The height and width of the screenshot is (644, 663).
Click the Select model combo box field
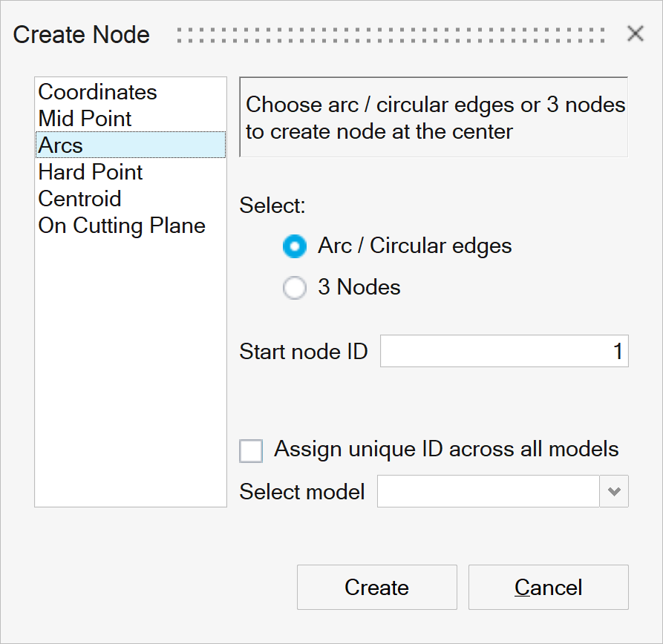point(488,492)
